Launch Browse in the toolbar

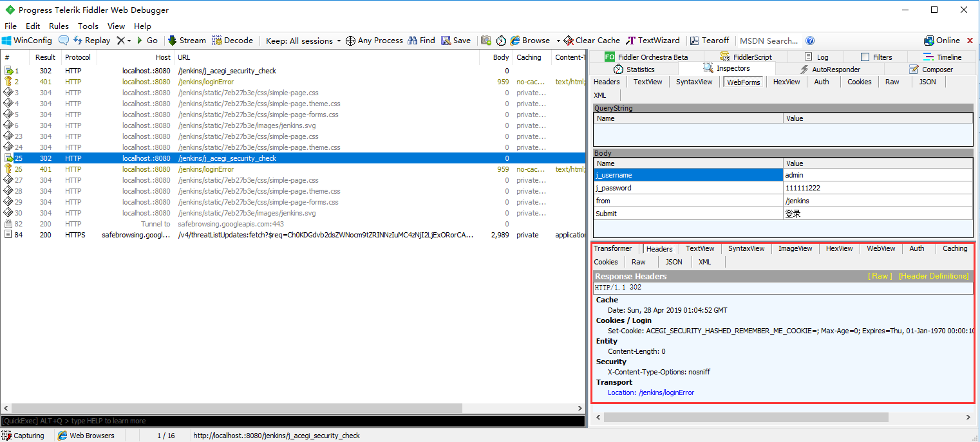pos(531,41)
